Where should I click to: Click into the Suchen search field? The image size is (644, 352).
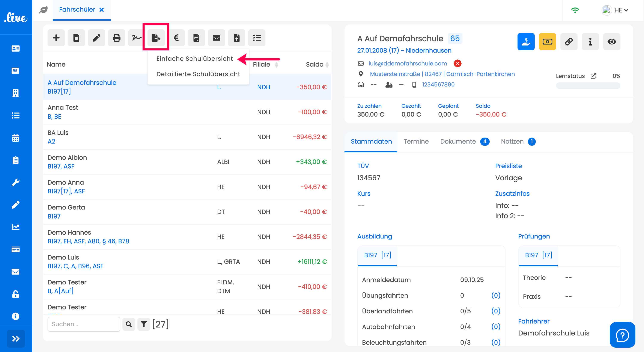[x=84, y=324]
